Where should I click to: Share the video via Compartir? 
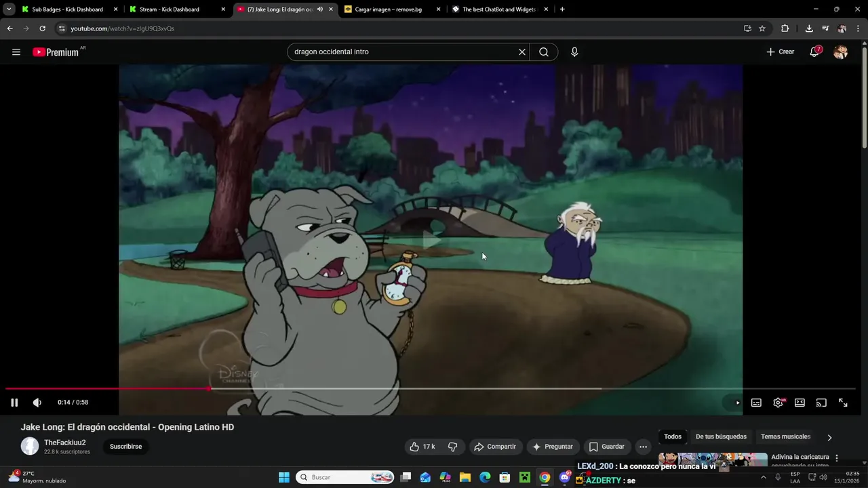point(495,447)
